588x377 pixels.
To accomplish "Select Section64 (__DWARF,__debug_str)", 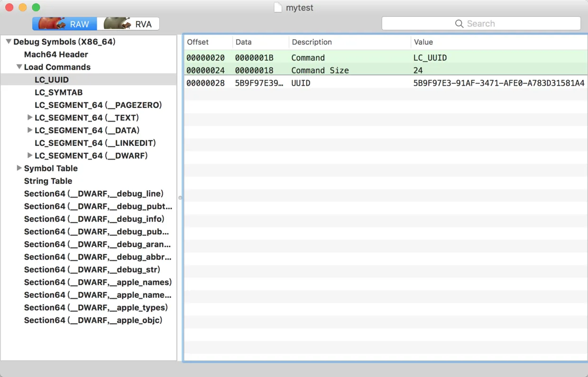I will (x=92, y=269).
